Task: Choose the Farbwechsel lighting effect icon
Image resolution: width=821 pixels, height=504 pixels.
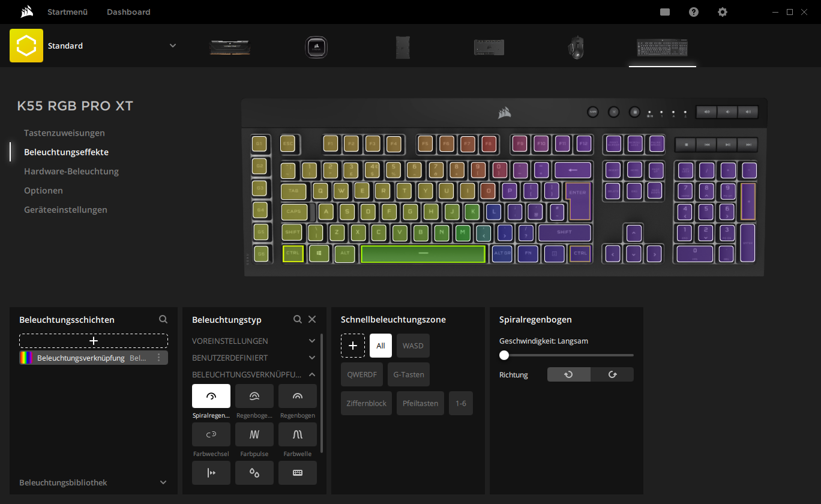Action: tap(211, 434)
